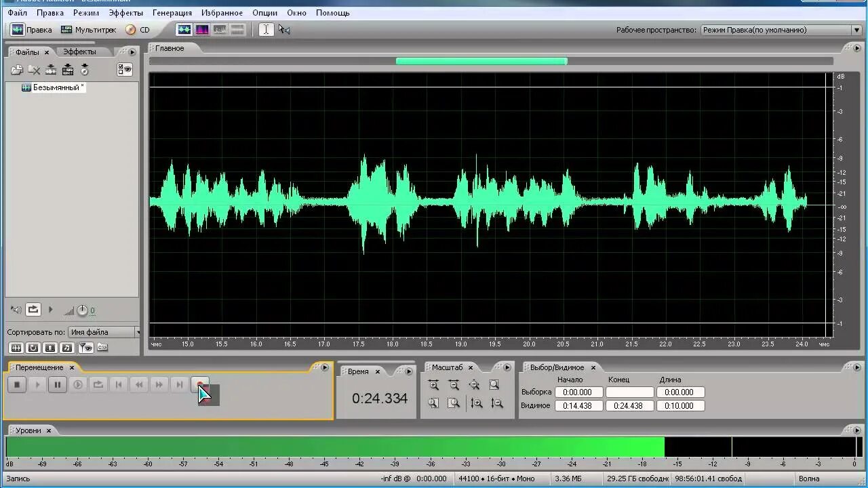Click zoom to right edge of selection

point(454,403)
